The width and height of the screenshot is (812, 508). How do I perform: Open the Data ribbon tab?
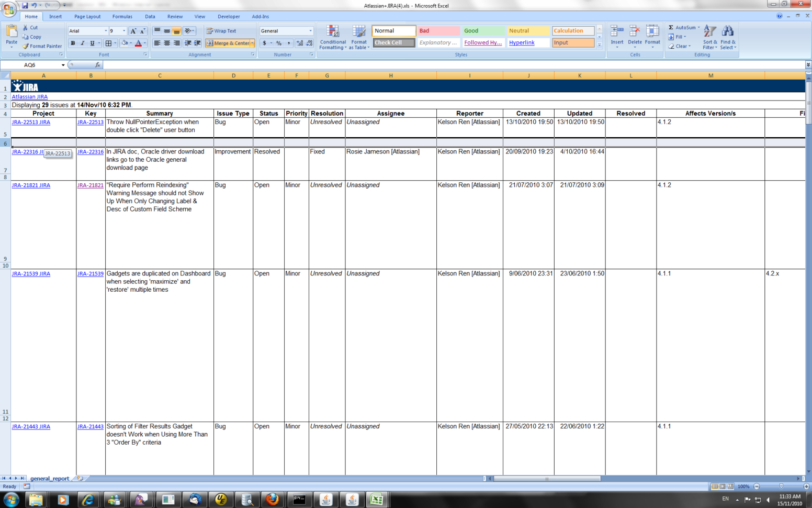[x=150, y=16]
